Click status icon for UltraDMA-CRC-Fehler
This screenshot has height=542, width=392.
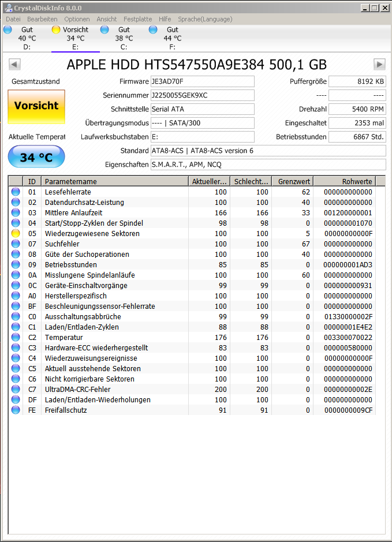pyautogui.click(x=16, y=389)
